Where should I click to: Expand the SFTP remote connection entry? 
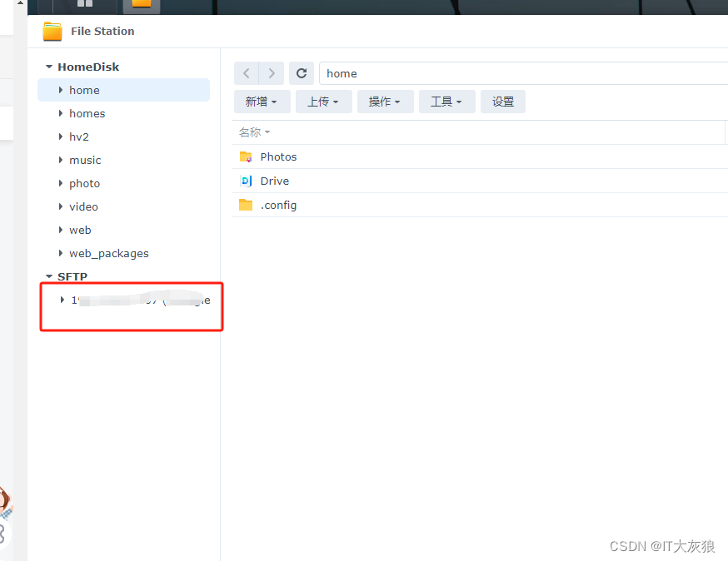pyautogui.click(x=62, y=300)
